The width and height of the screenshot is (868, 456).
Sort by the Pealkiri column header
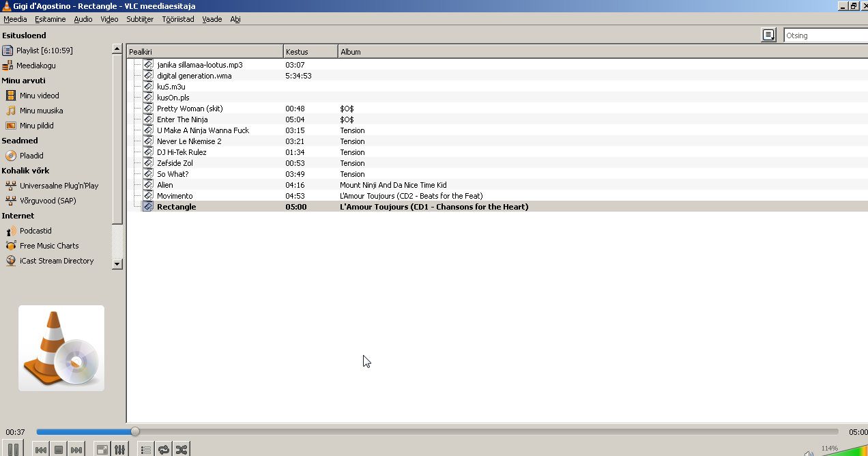[205, 52]
